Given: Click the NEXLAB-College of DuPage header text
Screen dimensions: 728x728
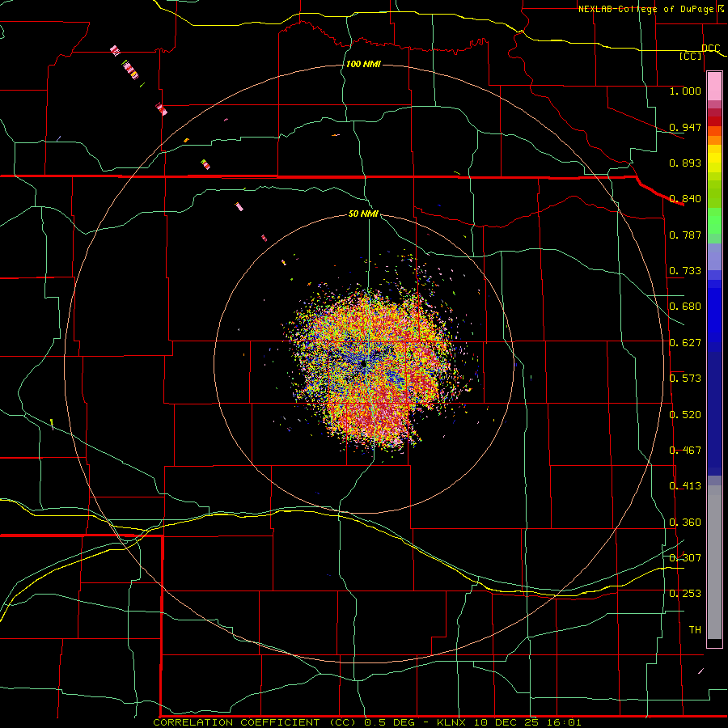Looking at the screenshot, I should (x=648, y=9).
